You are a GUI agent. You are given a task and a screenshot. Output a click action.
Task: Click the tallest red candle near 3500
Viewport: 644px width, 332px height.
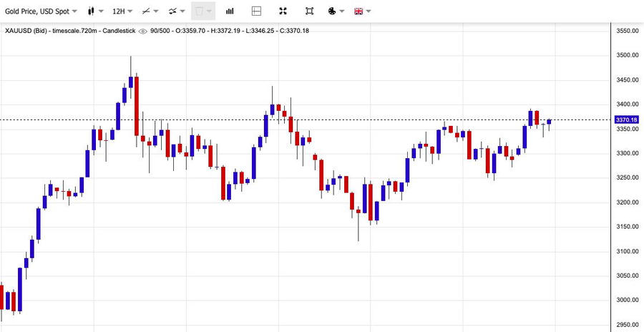(x=136, y=104)
